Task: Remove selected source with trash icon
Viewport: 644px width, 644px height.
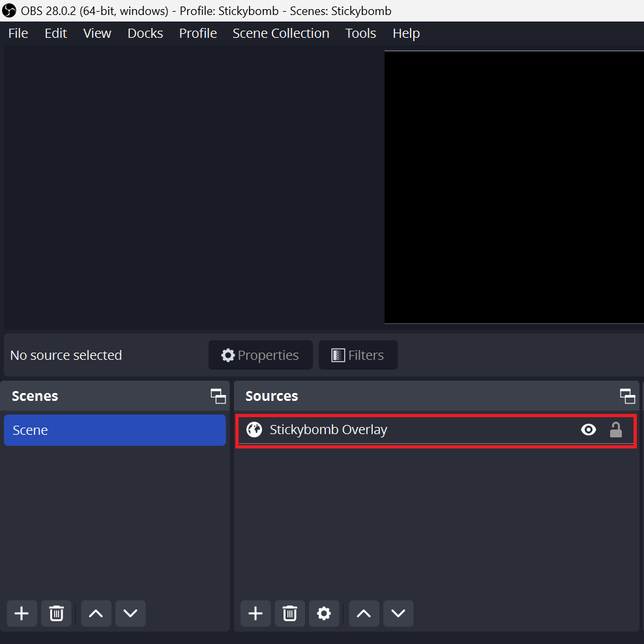Action: click(x=289, y=613)
